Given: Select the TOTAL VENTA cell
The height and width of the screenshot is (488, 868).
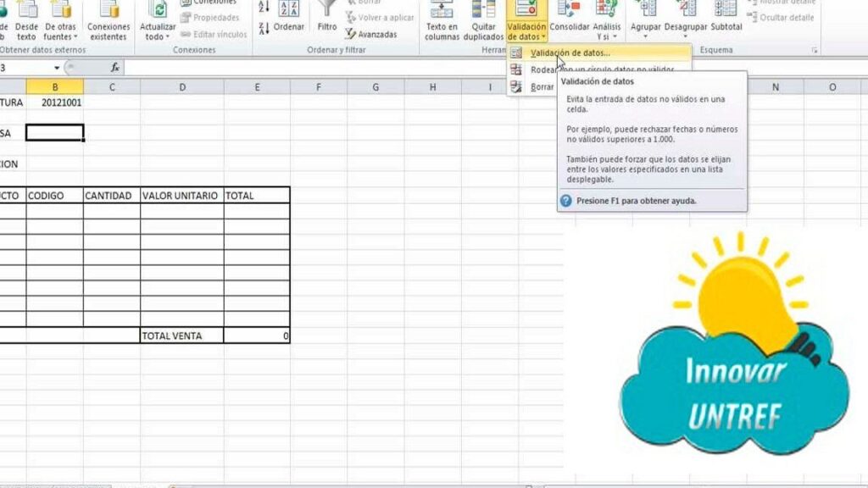Looking at the screenshot, I should pos(181,336).
